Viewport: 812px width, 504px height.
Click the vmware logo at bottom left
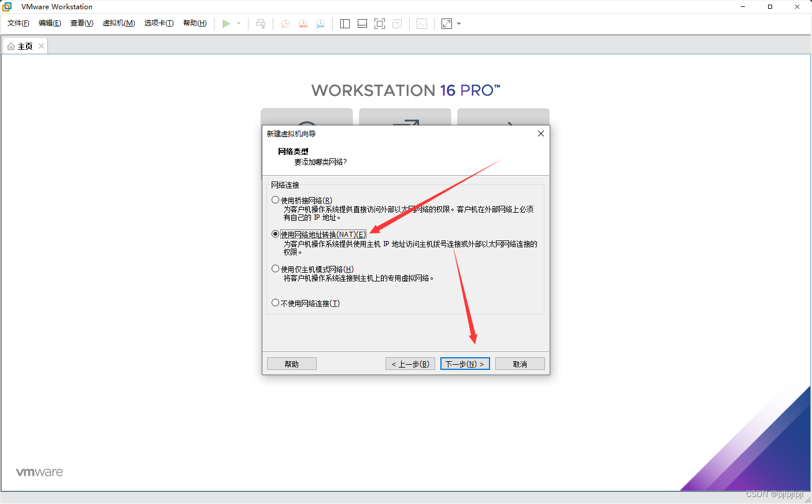pos(40,472)
